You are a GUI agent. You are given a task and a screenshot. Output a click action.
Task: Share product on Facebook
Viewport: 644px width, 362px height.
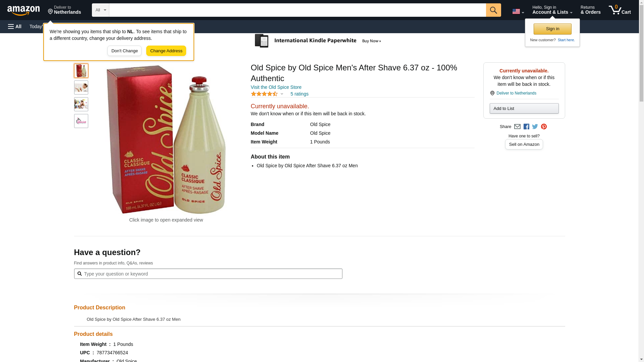click(x=526, y=127)
